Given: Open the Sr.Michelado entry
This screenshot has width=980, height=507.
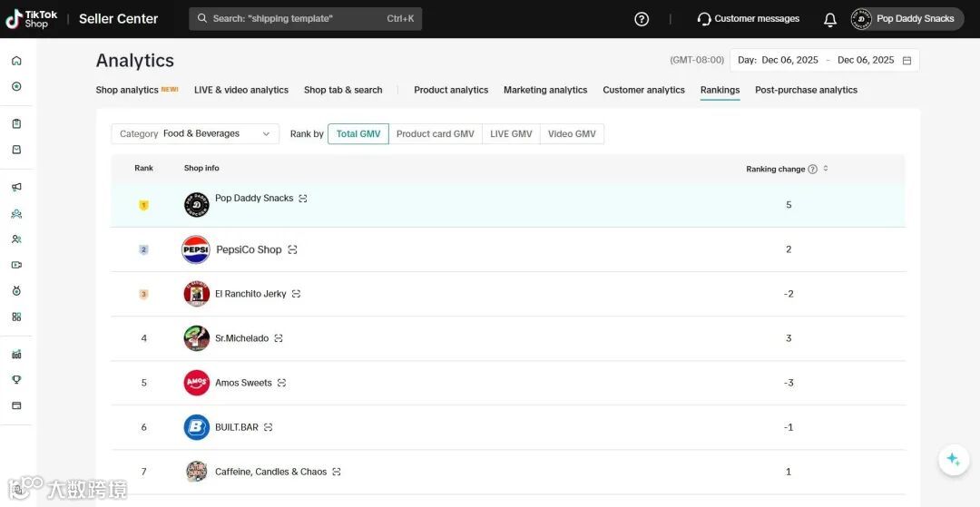Looking at the screenshot, I should 242,338.
